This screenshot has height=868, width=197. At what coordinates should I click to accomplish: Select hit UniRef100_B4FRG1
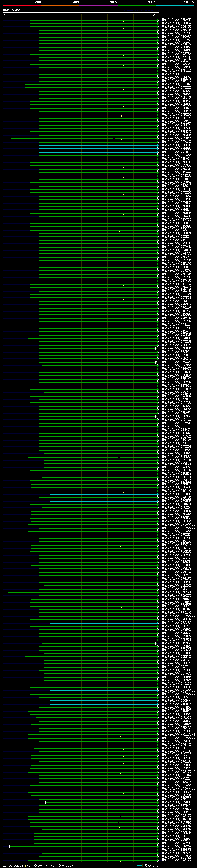(177, 101)
